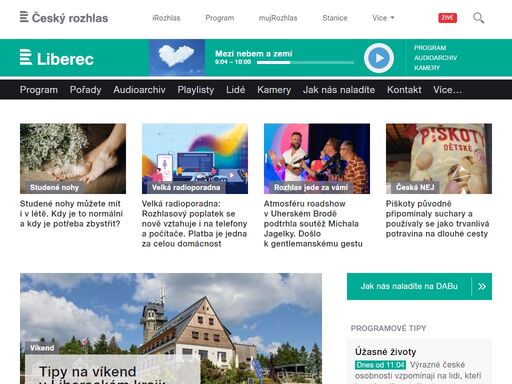Read headline Piškoty původně připomínaly suchary

(437, 219)
